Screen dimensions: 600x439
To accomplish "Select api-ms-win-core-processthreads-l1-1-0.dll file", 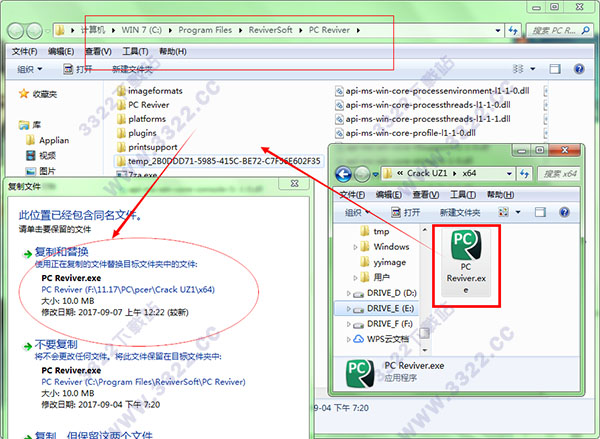I will 423,105.
